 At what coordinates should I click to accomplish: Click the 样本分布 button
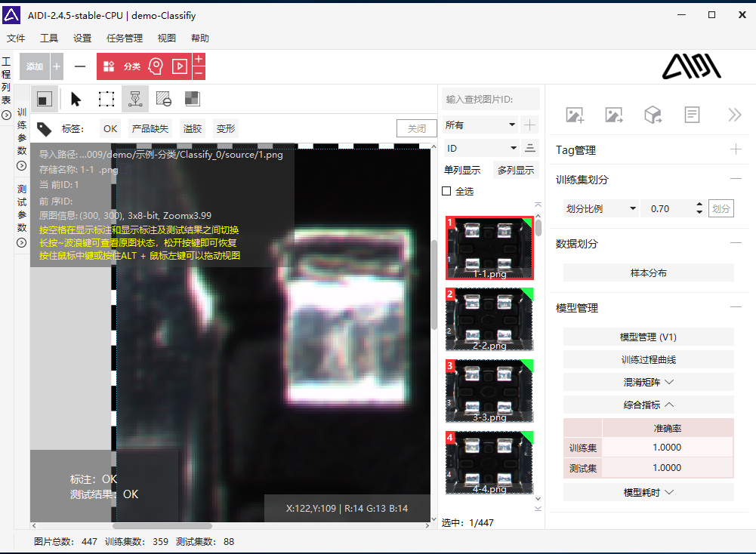647,271
